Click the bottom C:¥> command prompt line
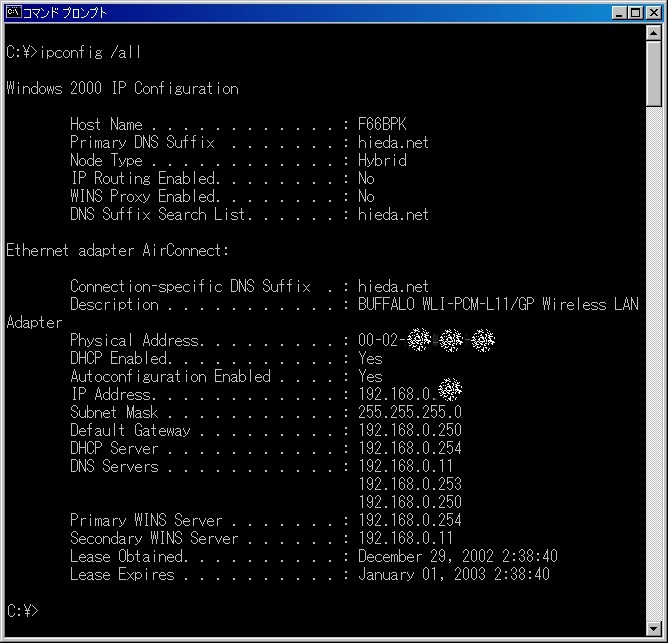 click(x=22, y=610)
